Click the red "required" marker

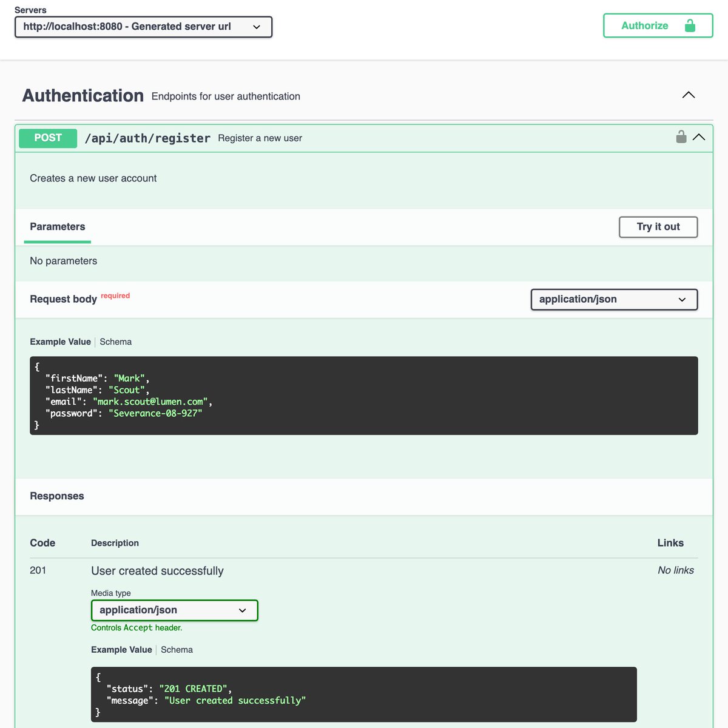point(115,295)
